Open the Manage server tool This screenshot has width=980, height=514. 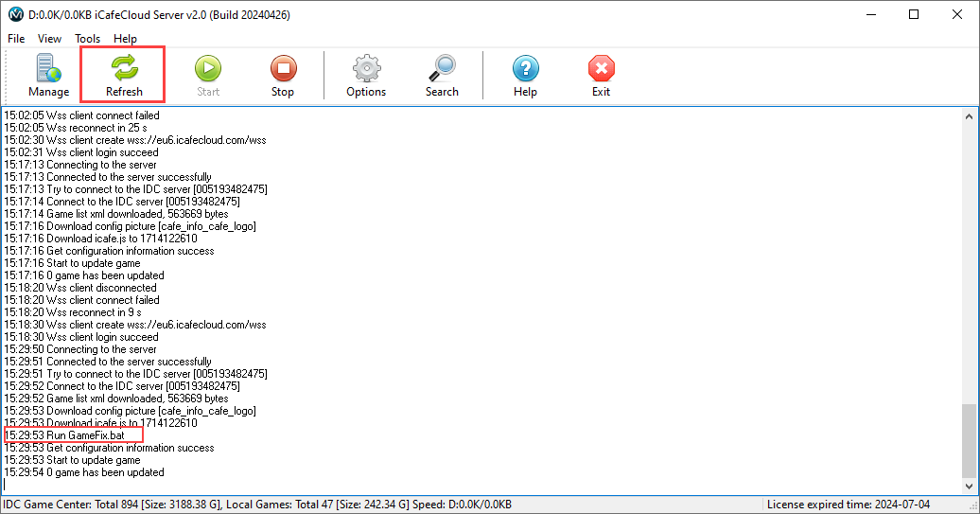pyautogui.click(x=48, y=70)
